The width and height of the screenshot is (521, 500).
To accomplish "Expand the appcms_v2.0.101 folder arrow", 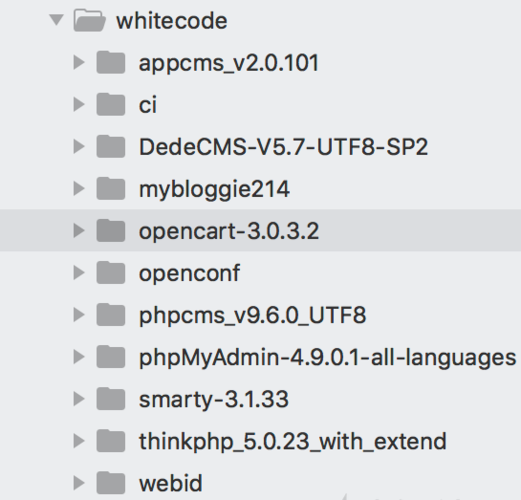I will [x=79, y=62].
